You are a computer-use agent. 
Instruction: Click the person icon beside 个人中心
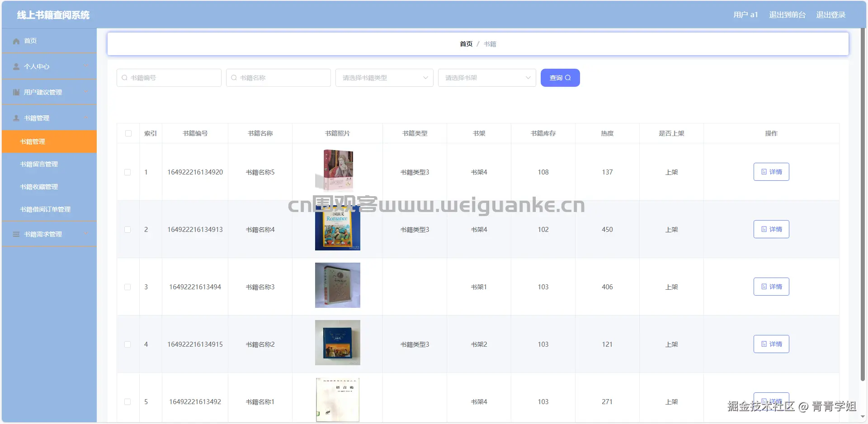(x=16, y=66)
